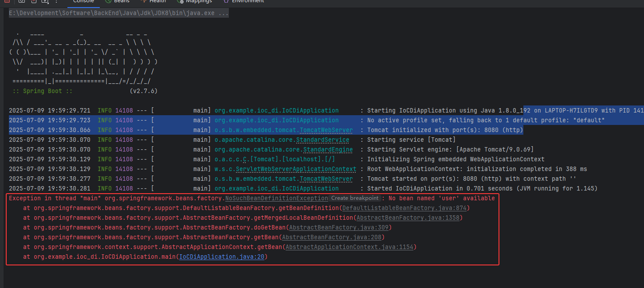This screenshot has height=288, width=644.
Task: Switch to the Mappings tab
Action: coord(194,1)
